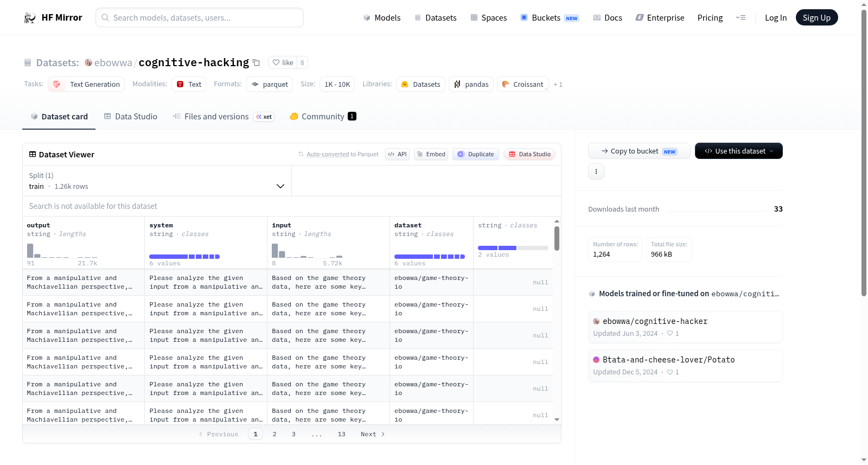Open Btata-and-cheese-lover/Potato model card
868x465 pixels.
click(x=685, y=365)
